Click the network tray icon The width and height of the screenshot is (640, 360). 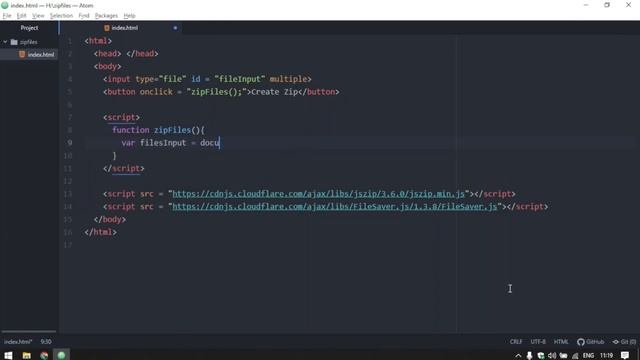pyautogui.click(x=576, y=356)
